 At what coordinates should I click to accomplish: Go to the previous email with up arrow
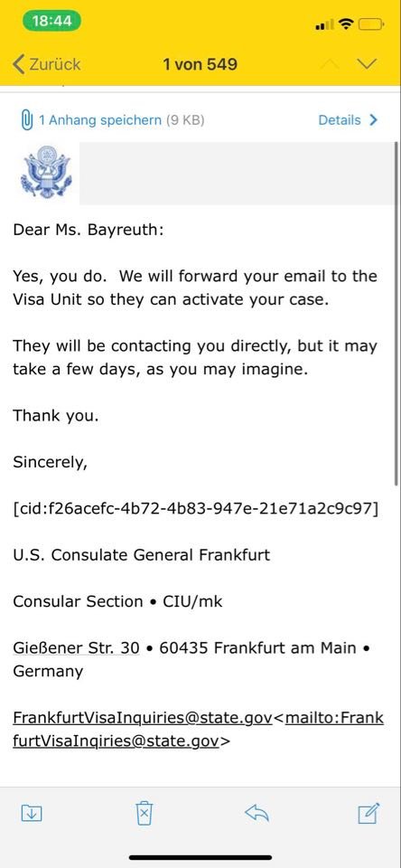click(x=331, y=63)
